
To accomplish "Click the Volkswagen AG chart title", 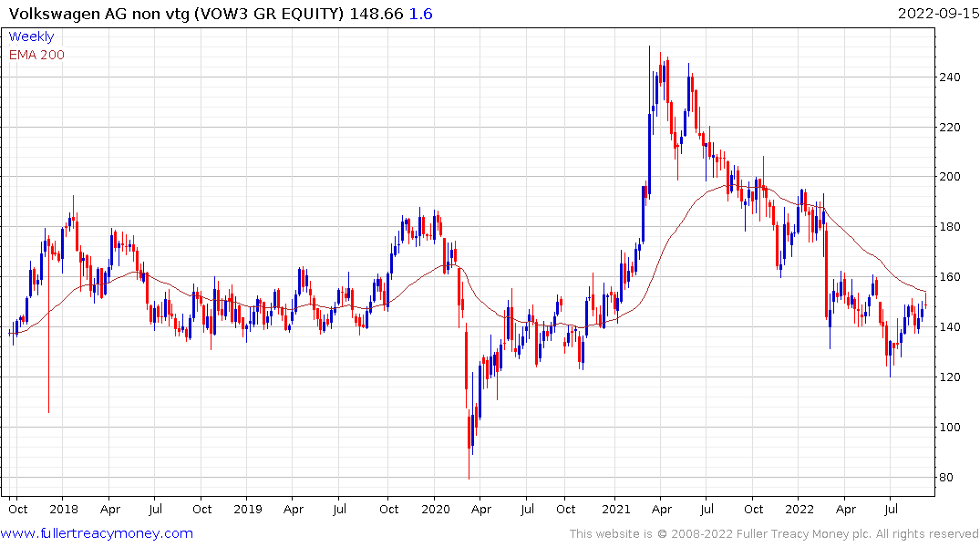I will tap(176, 14).
